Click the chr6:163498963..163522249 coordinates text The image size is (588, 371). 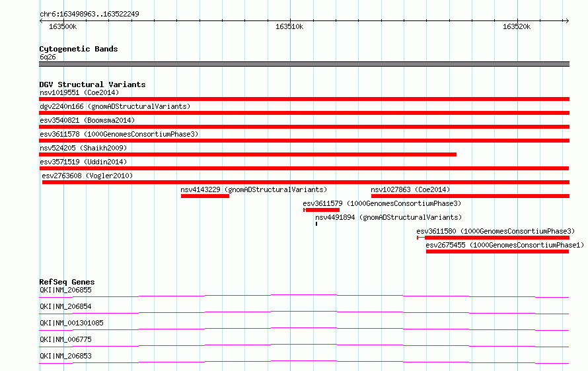pos(89,14)
